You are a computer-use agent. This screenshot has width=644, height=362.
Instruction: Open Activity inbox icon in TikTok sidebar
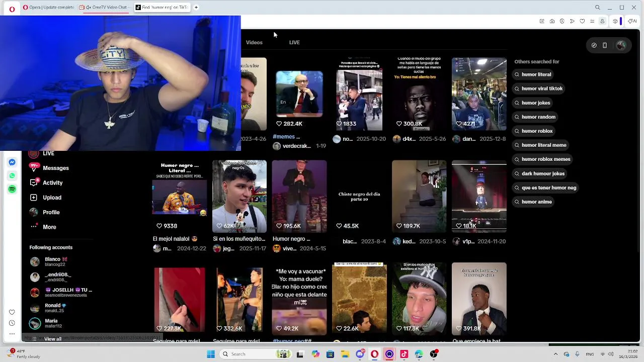(x=34, y=183)
